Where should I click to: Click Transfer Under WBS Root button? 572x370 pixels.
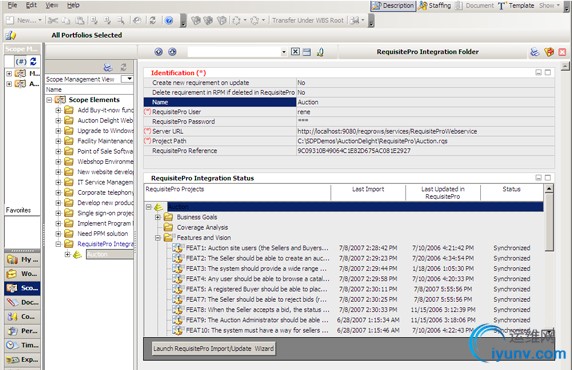[x=308, y=20]
